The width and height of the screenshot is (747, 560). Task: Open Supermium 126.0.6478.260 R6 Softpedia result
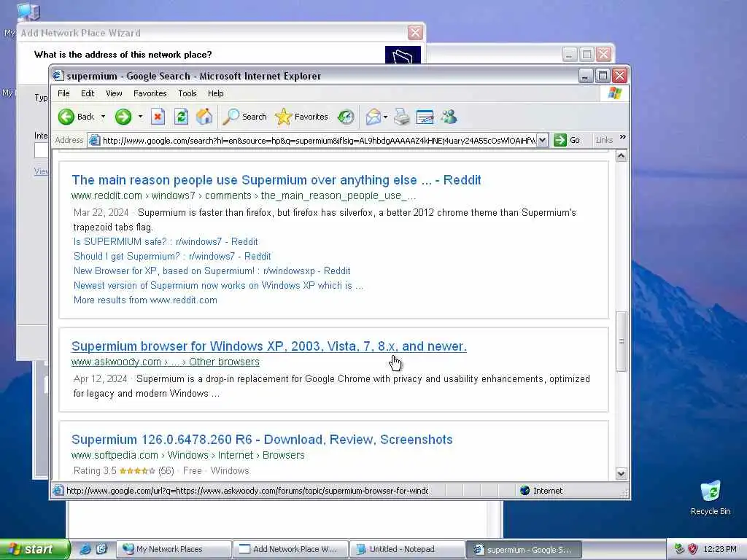tap(262, 440)
